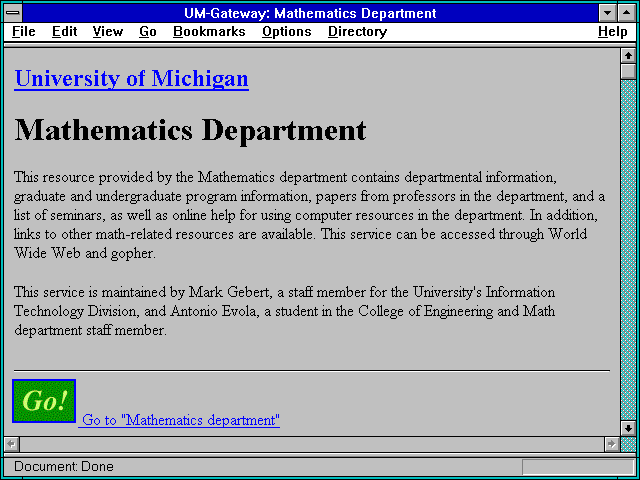Open the window control menu box
The width and height of the screenshot is (640, 480).
tap(13, 13)
